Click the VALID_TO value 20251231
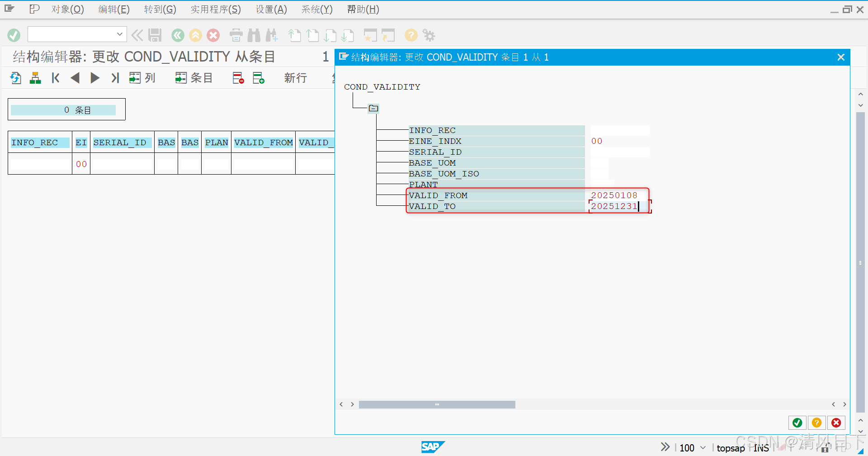The image size is (868, 456). point(614,206)
